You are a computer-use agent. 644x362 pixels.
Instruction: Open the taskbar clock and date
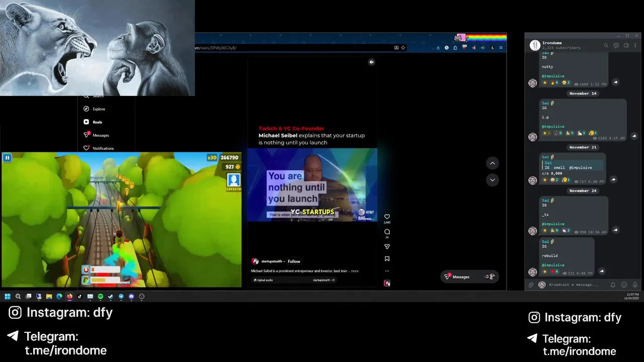tap(632, 296)
